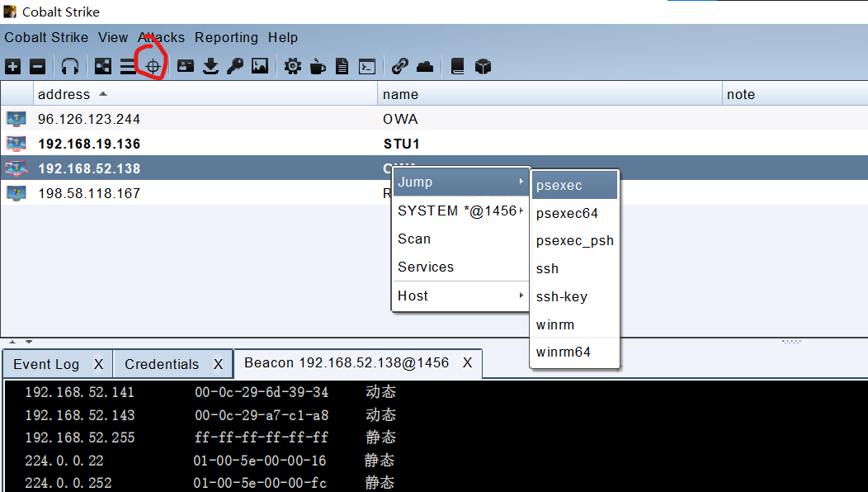Open the Downloads arrow icon

[210, 67]
